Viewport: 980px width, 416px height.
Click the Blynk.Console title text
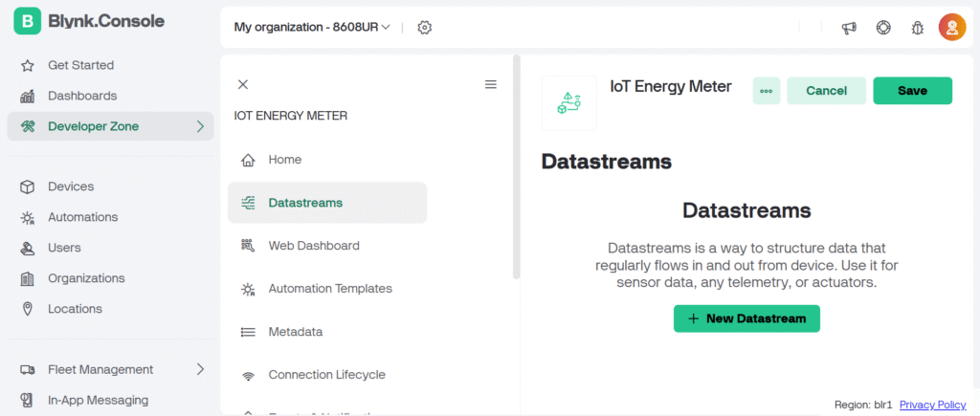[x=106, y=21]
